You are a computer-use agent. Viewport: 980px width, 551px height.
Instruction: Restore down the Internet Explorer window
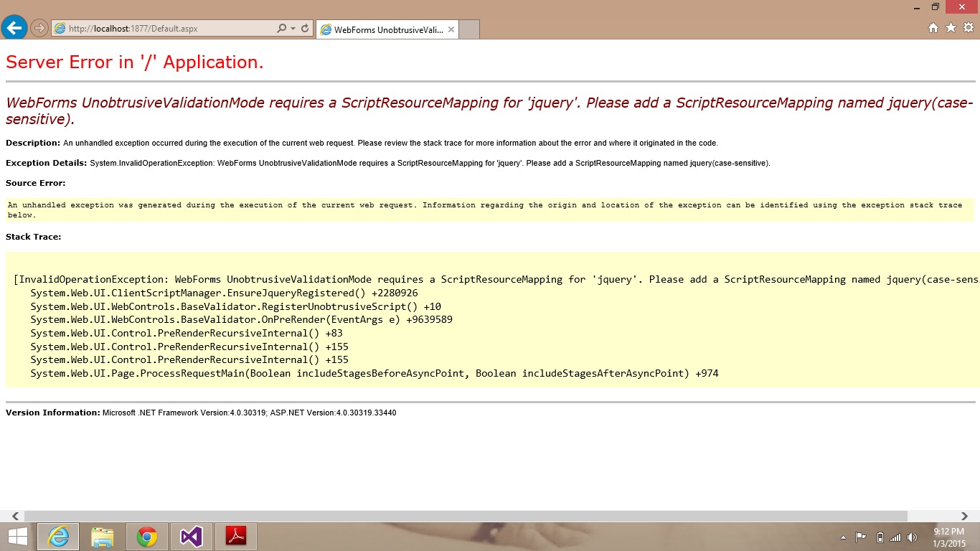pyautogui.click(x=936, y=6)
